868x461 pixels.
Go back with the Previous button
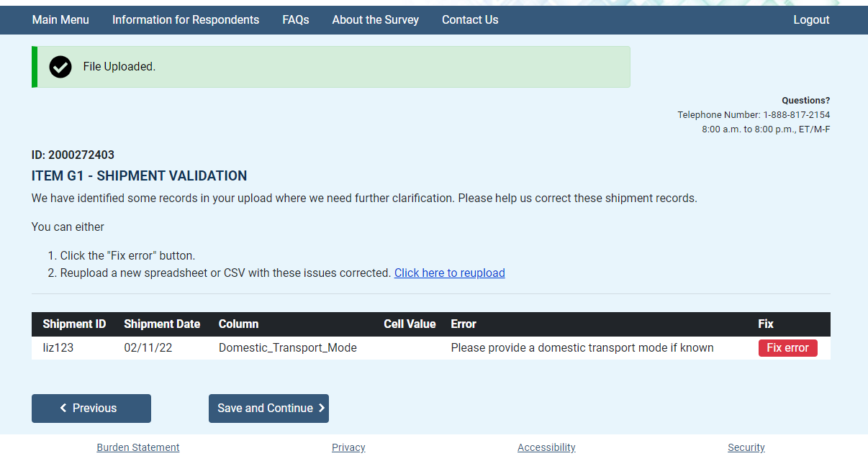point(91,408)
